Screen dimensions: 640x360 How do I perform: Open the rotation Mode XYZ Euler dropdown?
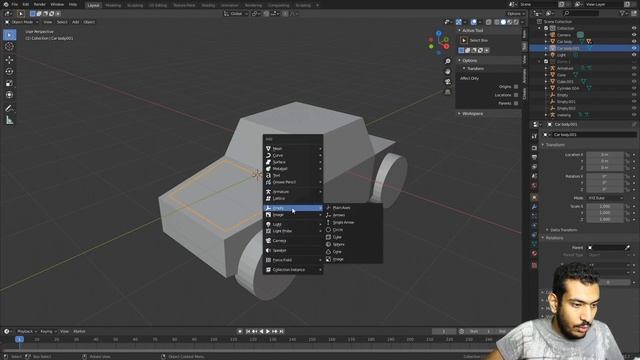[605, 198]
